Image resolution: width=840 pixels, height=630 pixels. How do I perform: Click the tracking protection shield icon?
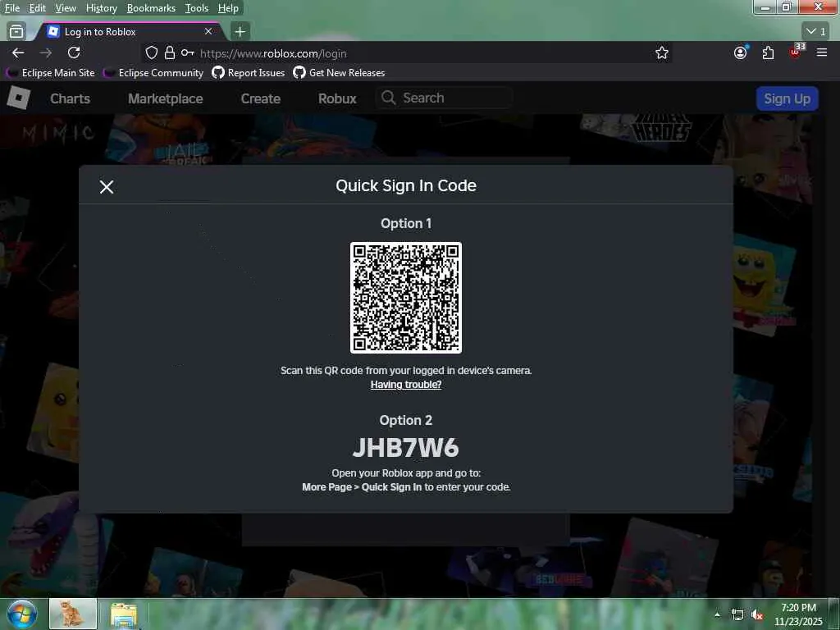pyautogui.click(x=152, y=52)
